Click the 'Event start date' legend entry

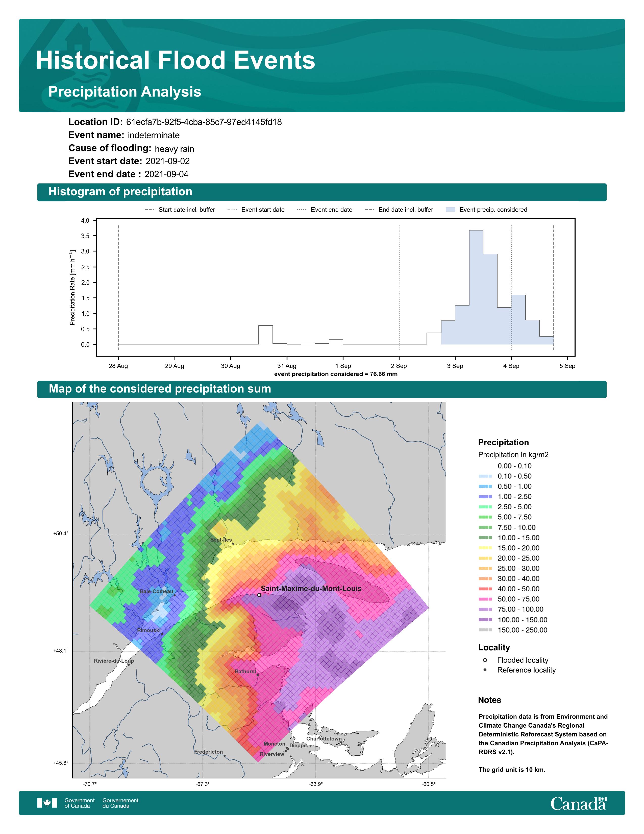(256, 210)
